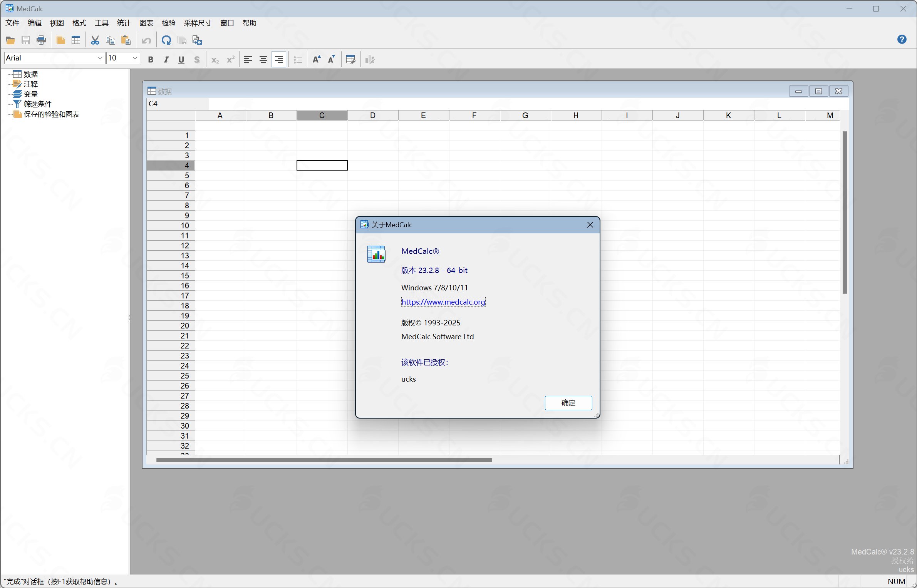Click the increase font size icon

pos(316,60)
